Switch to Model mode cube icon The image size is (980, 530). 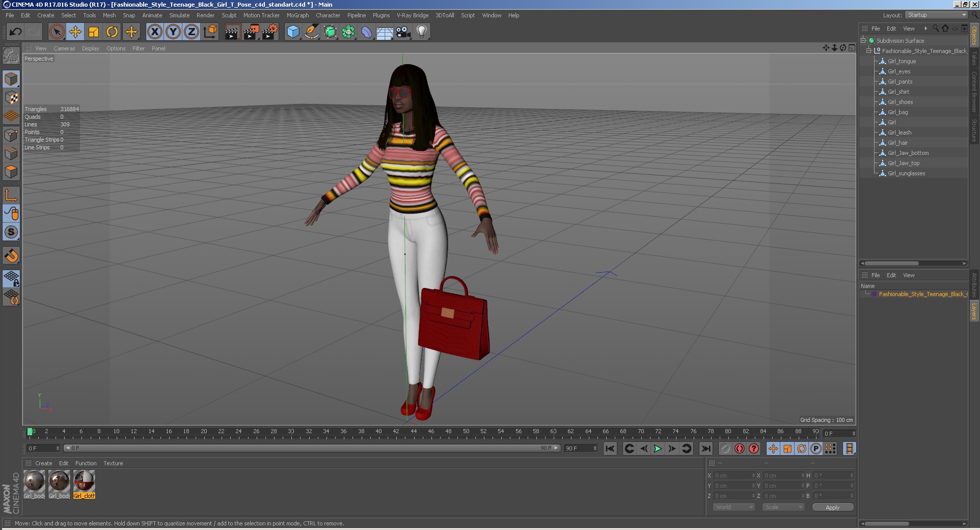pyautogui.click(x=11, y=79)
